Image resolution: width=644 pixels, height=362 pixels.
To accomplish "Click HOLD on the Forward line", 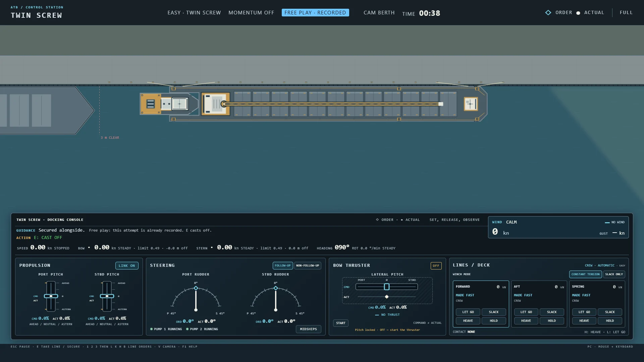I will (494, 321).
